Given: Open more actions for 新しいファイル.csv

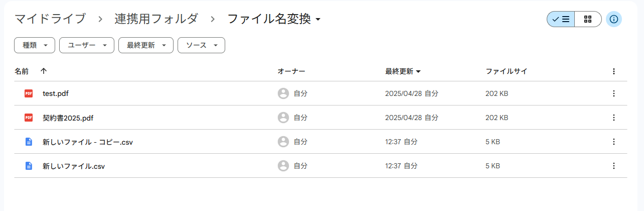Looking at the screenshot, I should coord(613,166).
